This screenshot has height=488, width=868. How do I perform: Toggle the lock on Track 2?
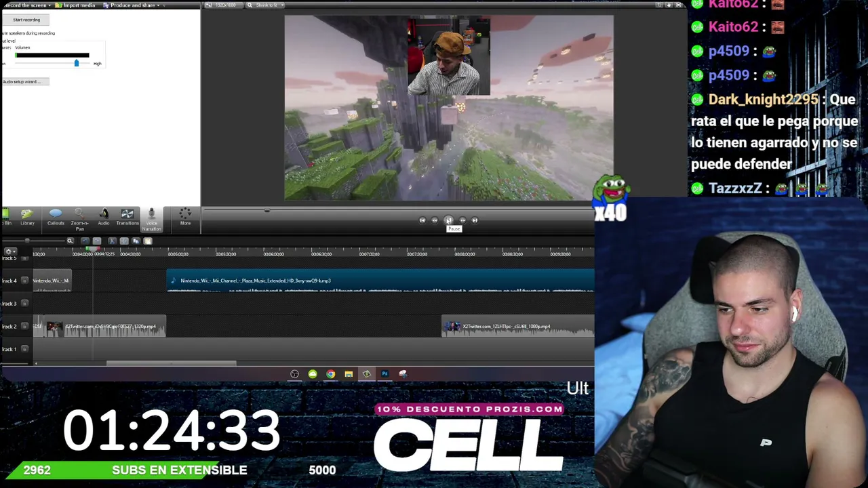(25, 327)
